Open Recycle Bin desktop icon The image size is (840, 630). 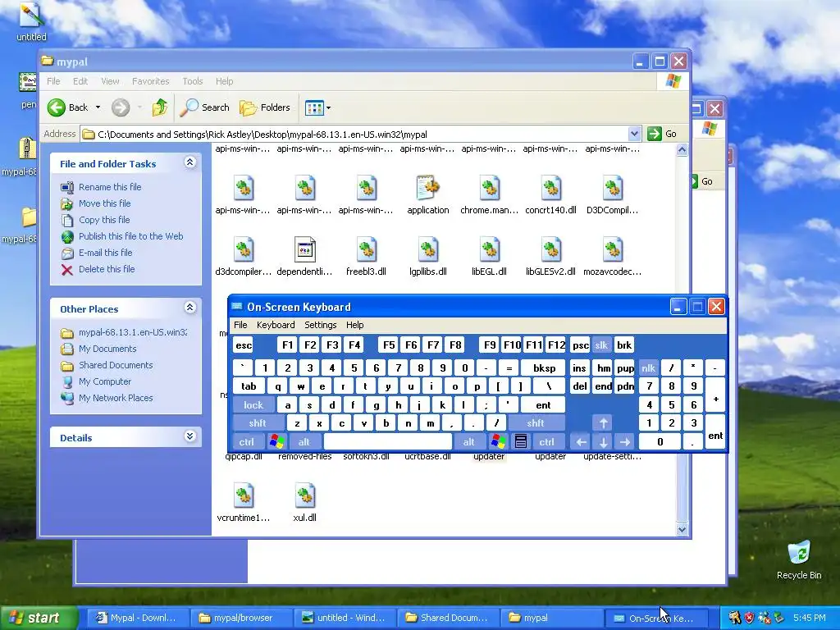pos(799,553)
